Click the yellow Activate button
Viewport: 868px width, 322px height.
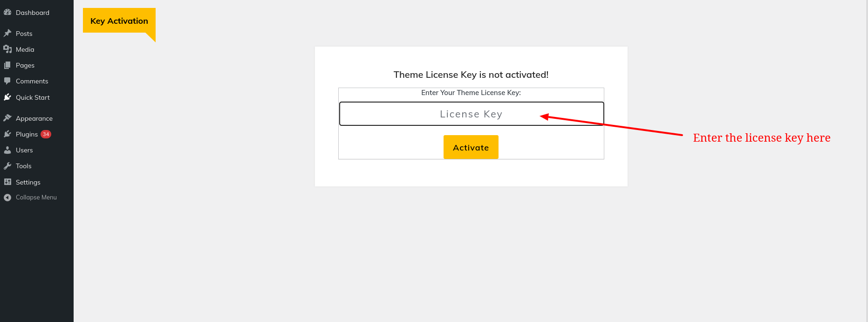point(471,147)
